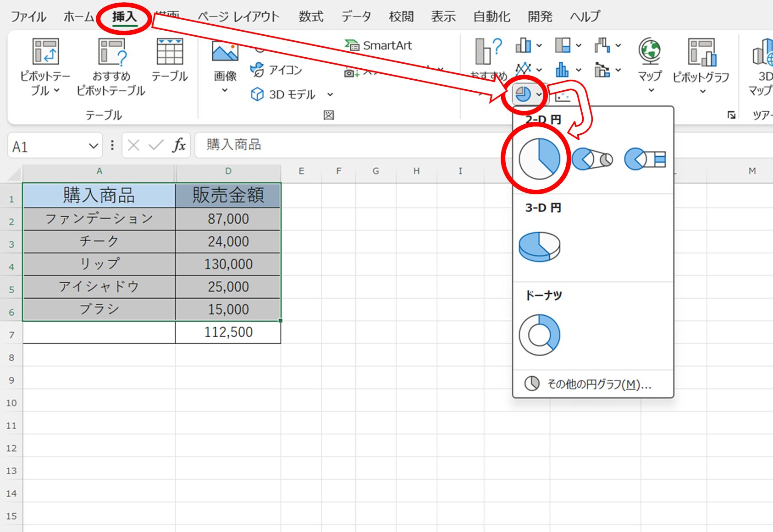The height and width of the screenshot is (532, 773).
Task: Select the pie of pie chart
Action: point(592,159)
